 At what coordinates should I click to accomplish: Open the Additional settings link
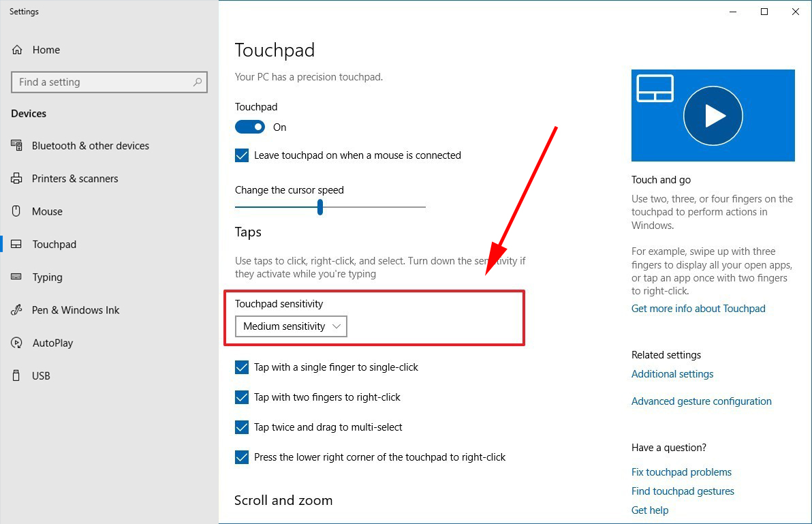[672, 374]
